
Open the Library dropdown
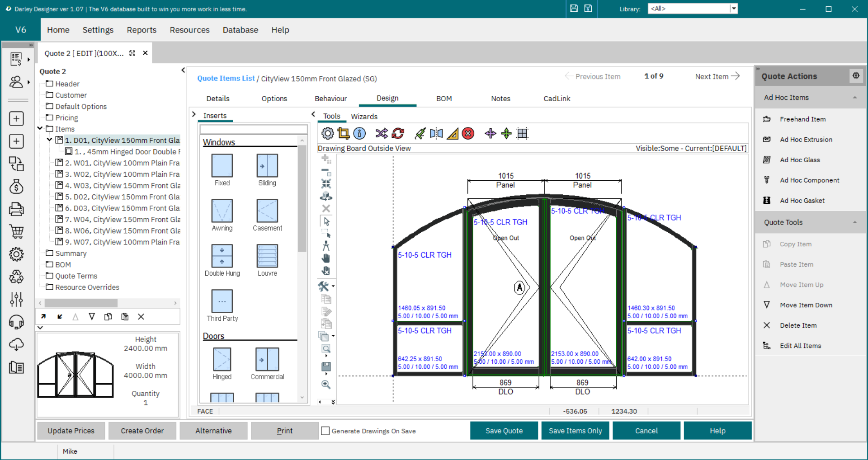(x=734, y=9)
